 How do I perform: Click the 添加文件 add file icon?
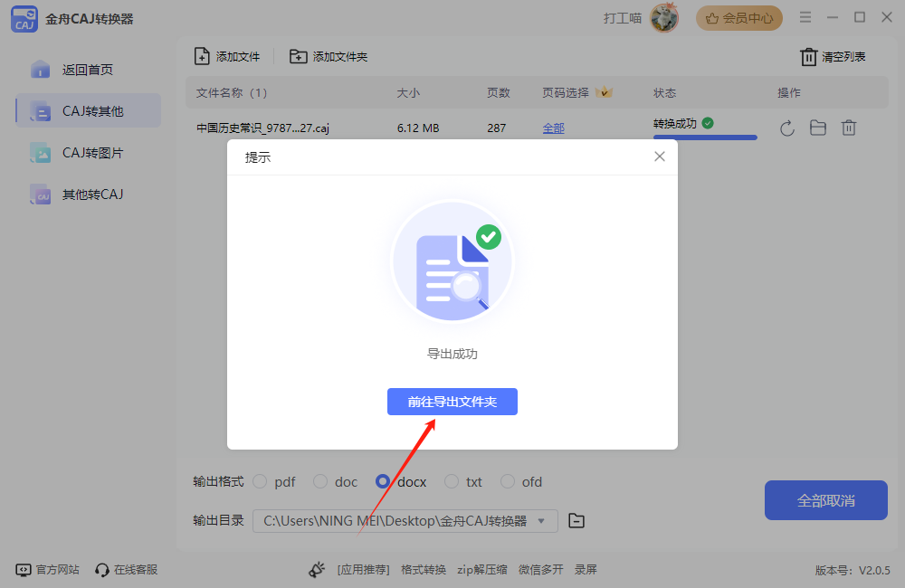[201, 56]
